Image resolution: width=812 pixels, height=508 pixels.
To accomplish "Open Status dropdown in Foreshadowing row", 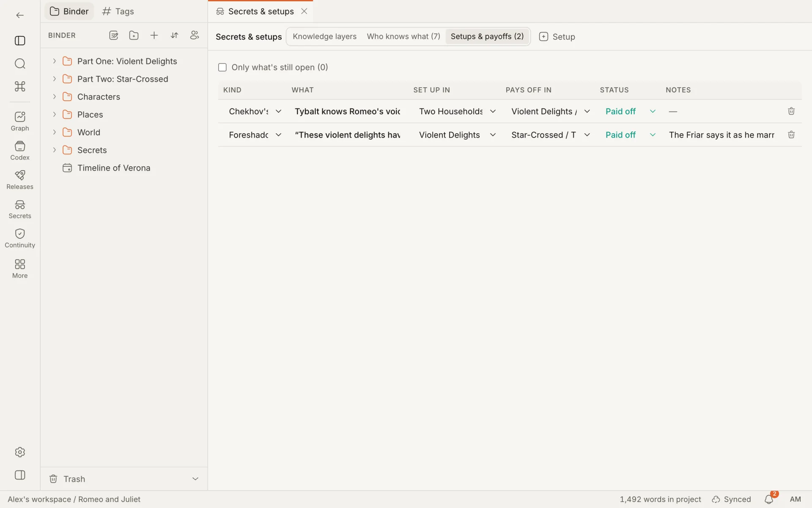I will (630, 135).
